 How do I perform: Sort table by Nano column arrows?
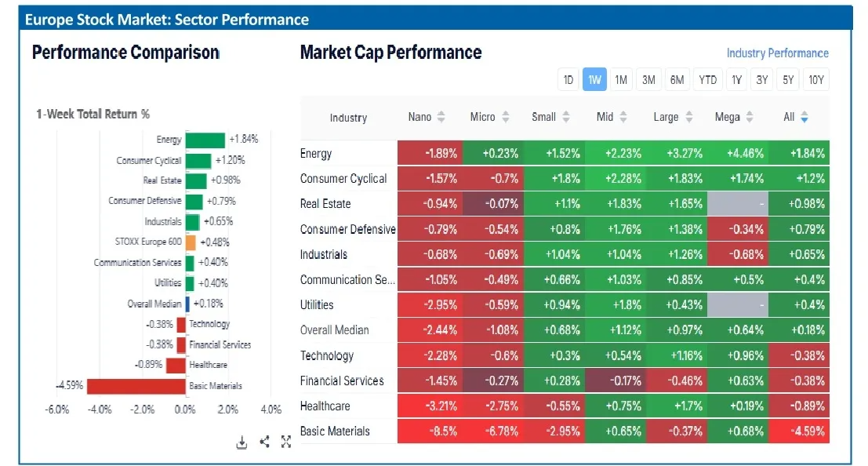pyautogui.click(x=441, y=117)
